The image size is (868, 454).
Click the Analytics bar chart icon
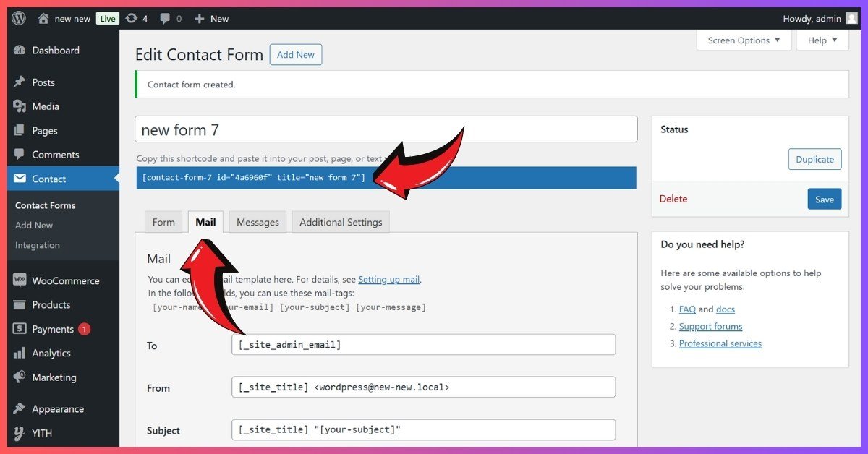[x=20, y=354]
